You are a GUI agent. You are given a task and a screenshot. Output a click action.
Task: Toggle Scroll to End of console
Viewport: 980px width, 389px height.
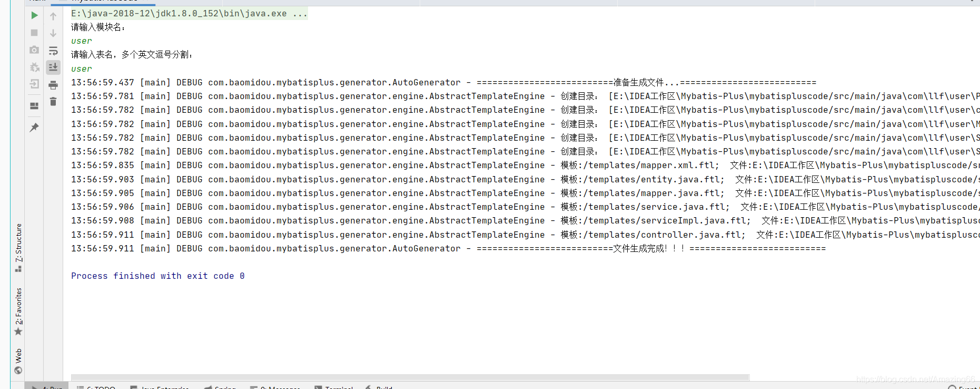[53, 67]
